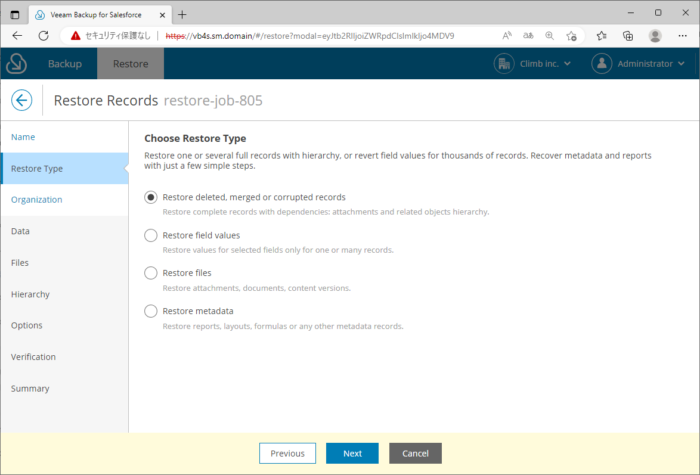Click the Administrator user avatar icon

click(x=601, y=64)
